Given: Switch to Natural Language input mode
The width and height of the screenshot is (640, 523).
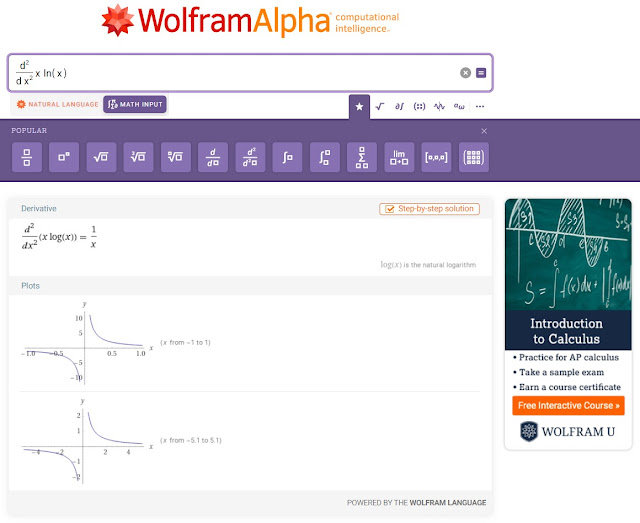Looking at the screenshot, I should pyautogui.click(x=57, y=104).
